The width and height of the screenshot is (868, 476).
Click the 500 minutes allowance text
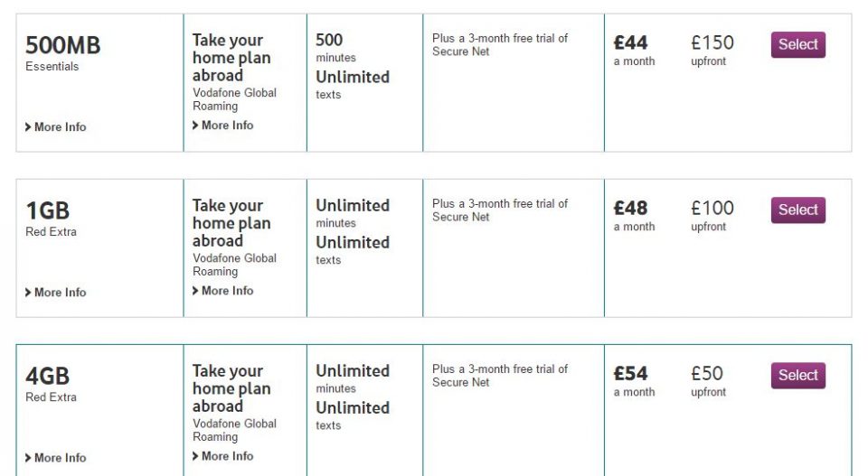pos(329,40)
